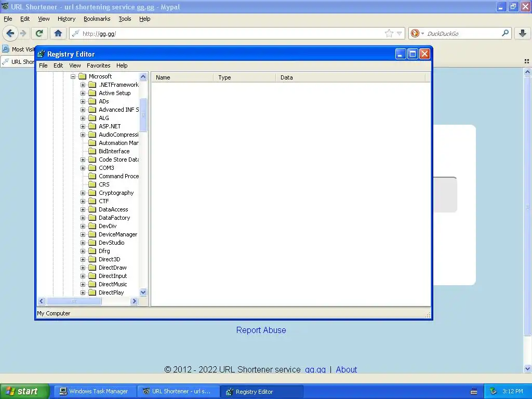Screen dimensions: 532x399
Task: Open the About link in page footer
Action: point(347,369)
